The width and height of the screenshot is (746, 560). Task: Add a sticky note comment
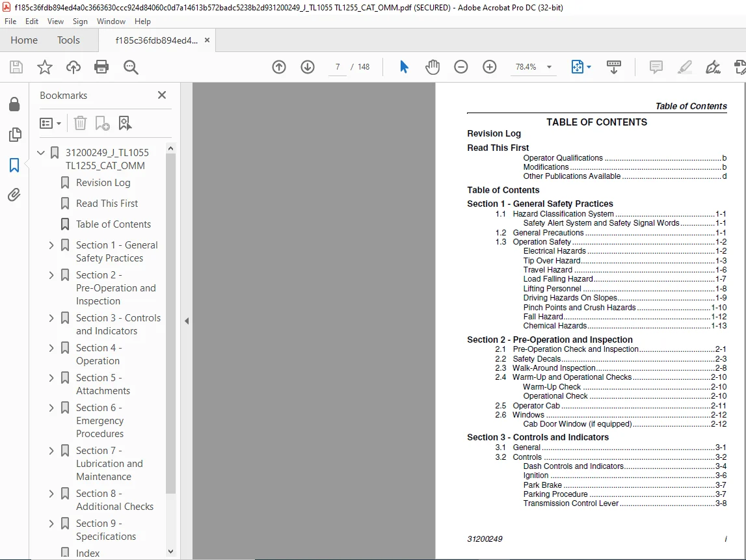coord(656,67)
